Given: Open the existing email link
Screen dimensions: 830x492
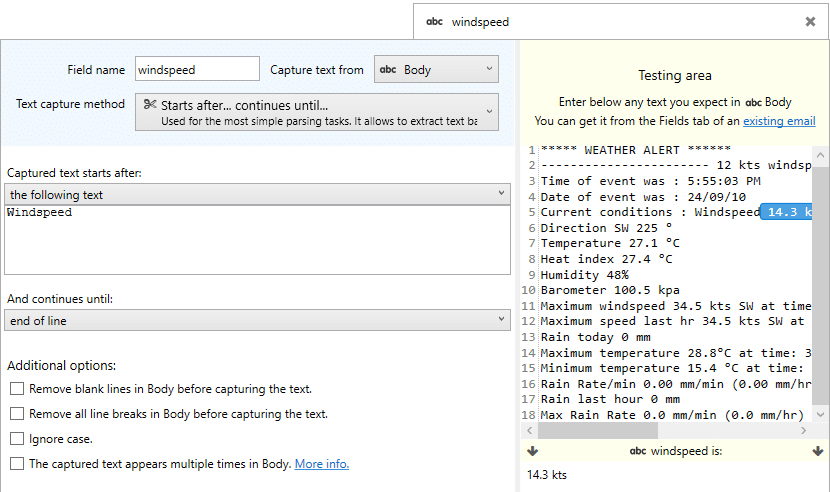Looking at the screenshot, I should click(779, 121).
